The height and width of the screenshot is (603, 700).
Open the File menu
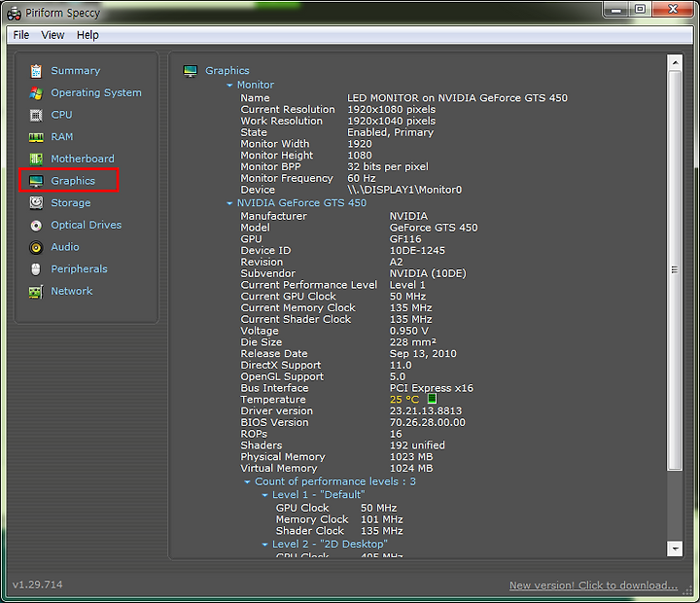coord(21,35)
